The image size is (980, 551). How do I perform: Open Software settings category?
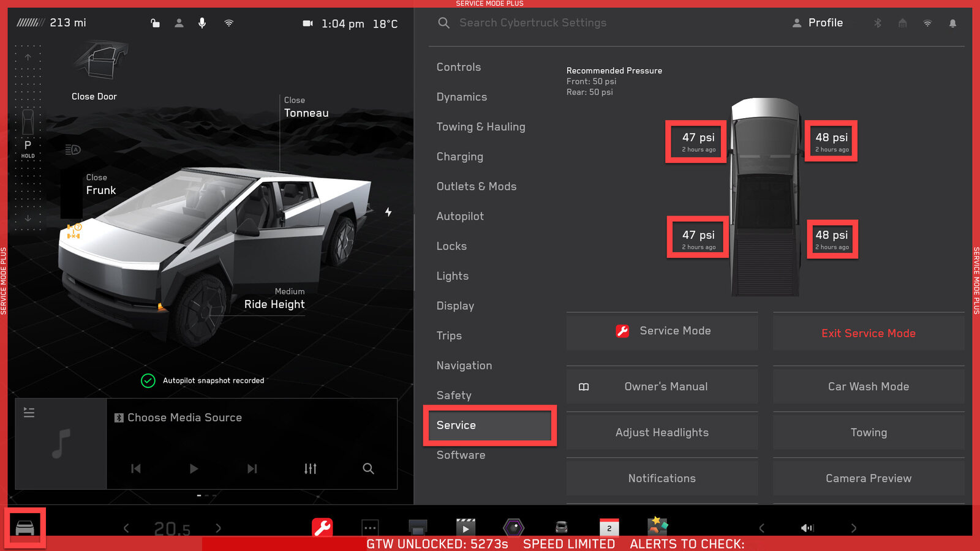pyautogui.click(x=461, y=455)
